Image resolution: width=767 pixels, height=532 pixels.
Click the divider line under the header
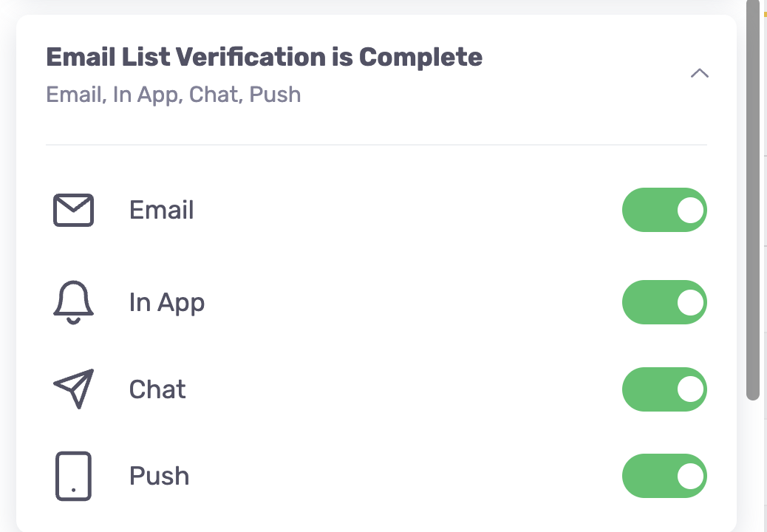click(377, 145)
